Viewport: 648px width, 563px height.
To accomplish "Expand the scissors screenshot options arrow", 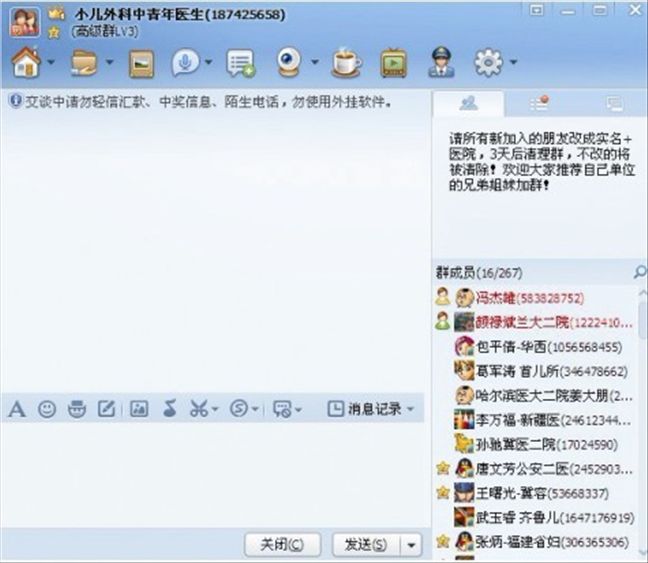I will pyautogui.click(x=215, y=409).
